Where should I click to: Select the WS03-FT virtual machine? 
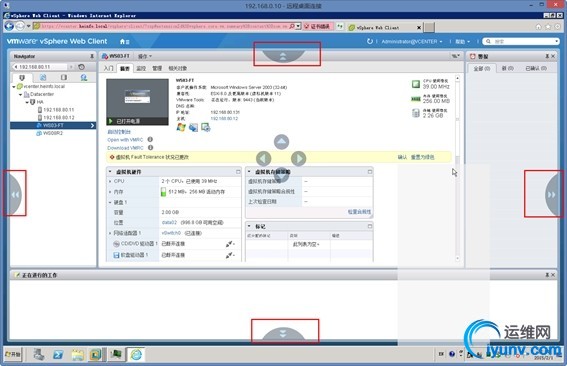[53, 125]
